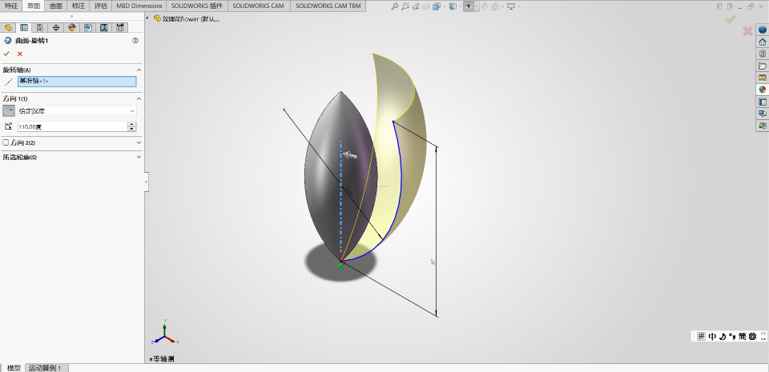Open the CAM operation tree tab icon
This screenshot has height=372, width=769.
(104, 27)
